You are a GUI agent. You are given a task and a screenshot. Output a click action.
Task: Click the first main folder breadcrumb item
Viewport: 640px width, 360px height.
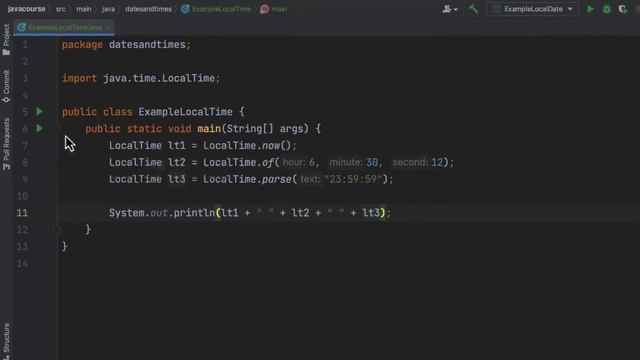coord(84,9)
